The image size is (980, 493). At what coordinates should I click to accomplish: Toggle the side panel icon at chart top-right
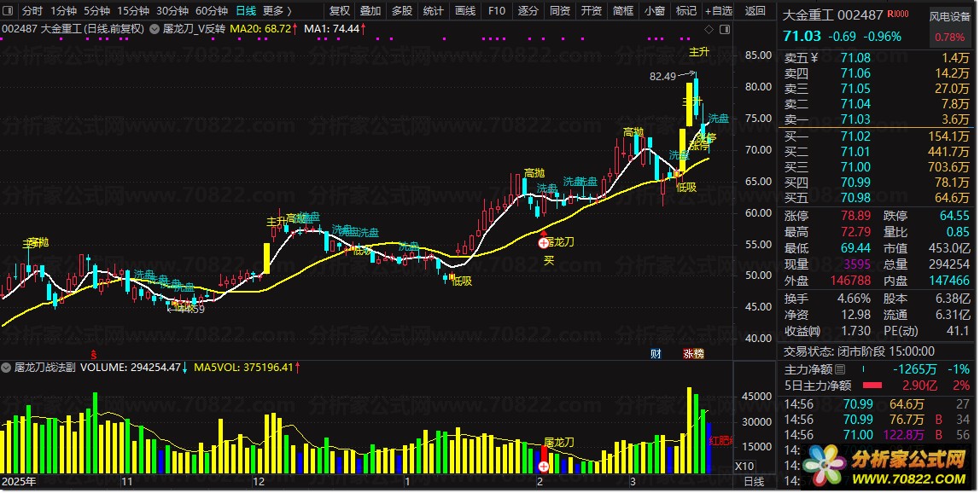pyautogui.click(x=725, y=29)
